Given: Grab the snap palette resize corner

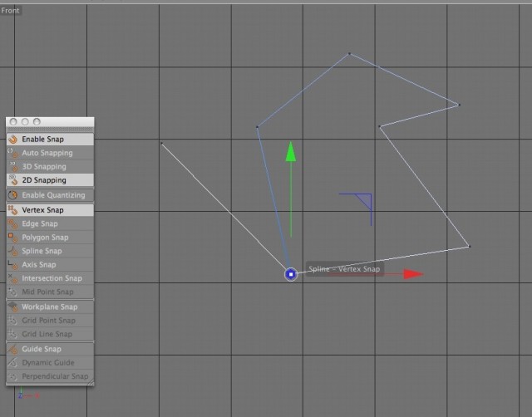Looking at the screenshot, I should 91,382.
